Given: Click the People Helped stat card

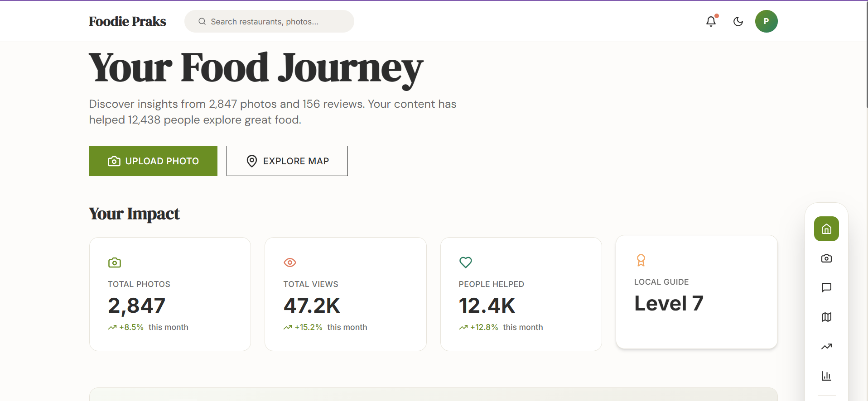Looking at the screenshot, I should (x=521, y=294).
